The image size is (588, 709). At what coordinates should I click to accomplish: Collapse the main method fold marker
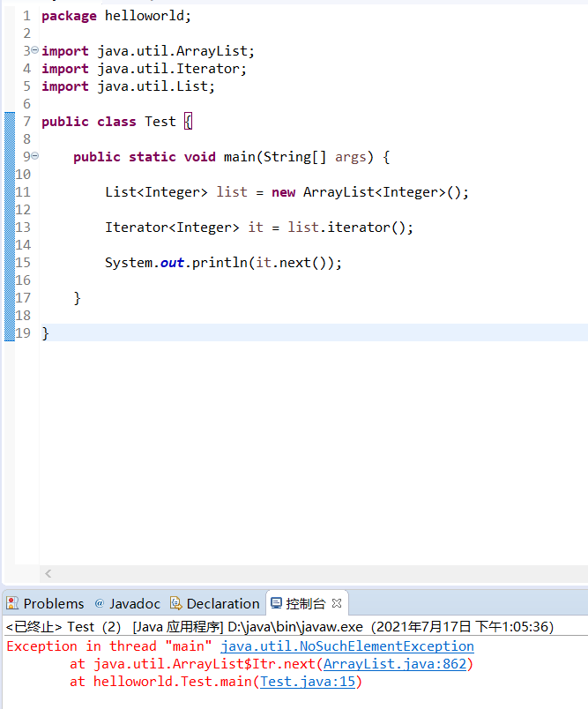[x=34, y=156]
